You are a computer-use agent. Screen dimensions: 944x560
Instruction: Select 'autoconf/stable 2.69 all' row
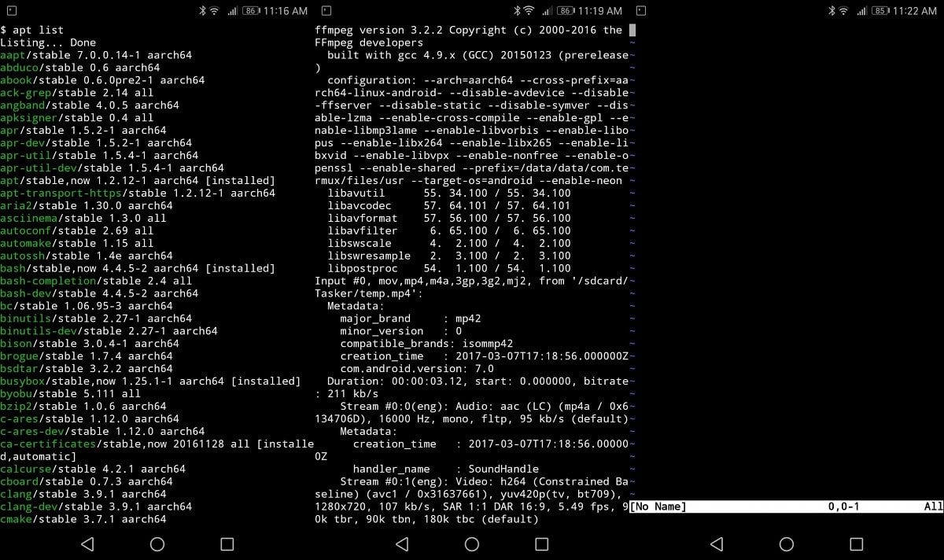(77, 230)
